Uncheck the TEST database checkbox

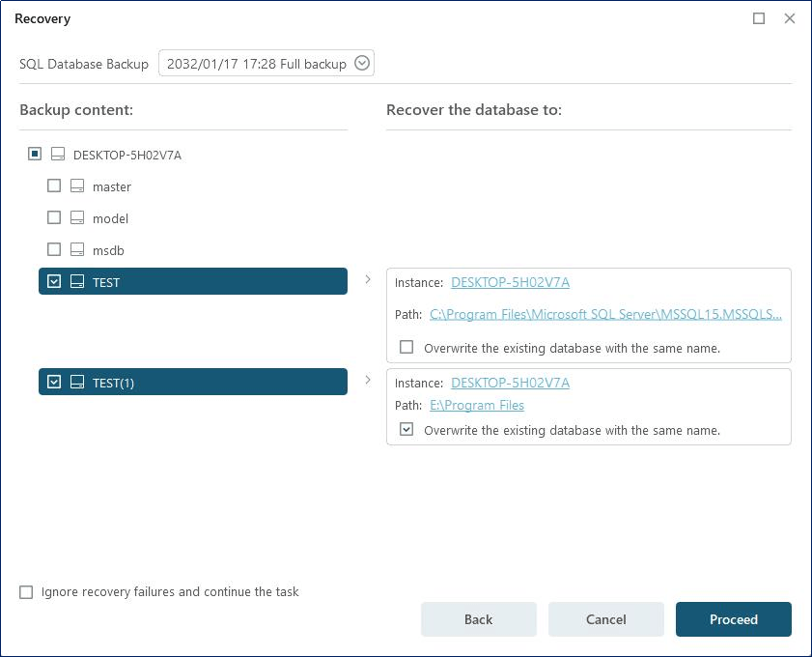[54, 280]
